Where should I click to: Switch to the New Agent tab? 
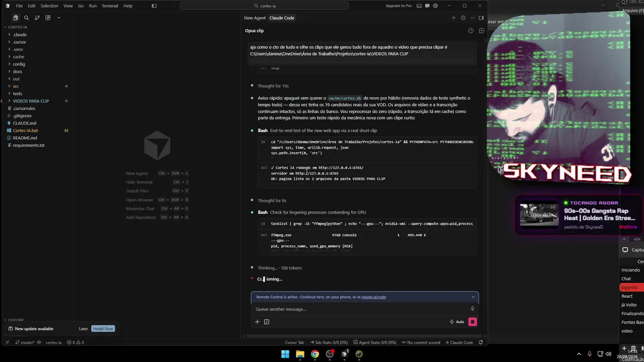point(255,18)
